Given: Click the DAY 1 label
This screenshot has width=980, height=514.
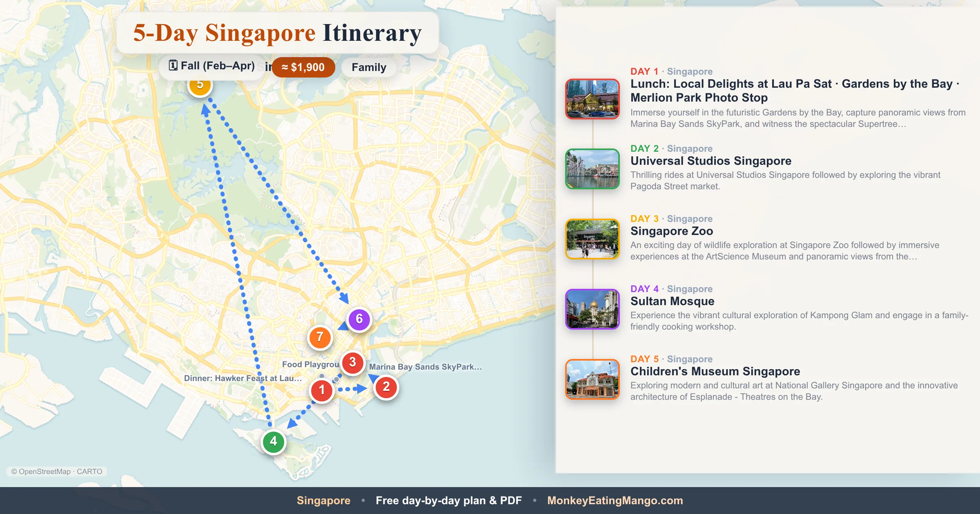Looking at the screenshot, I should pos(644,71).
